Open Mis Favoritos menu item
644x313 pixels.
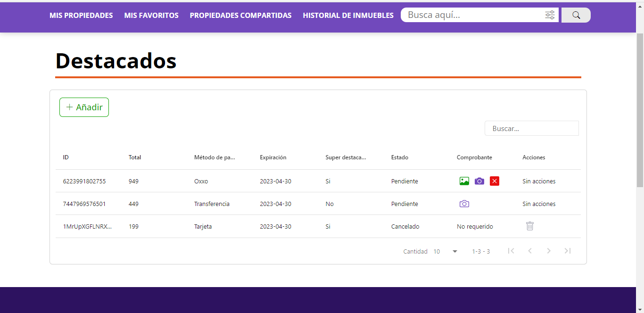click(151, 16)
